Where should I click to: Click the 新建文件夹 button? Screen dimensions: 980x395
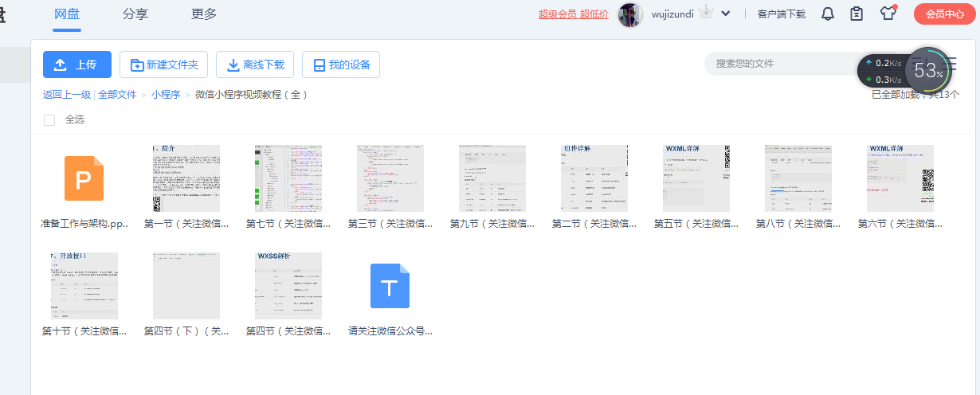click(x=164, y=65)
